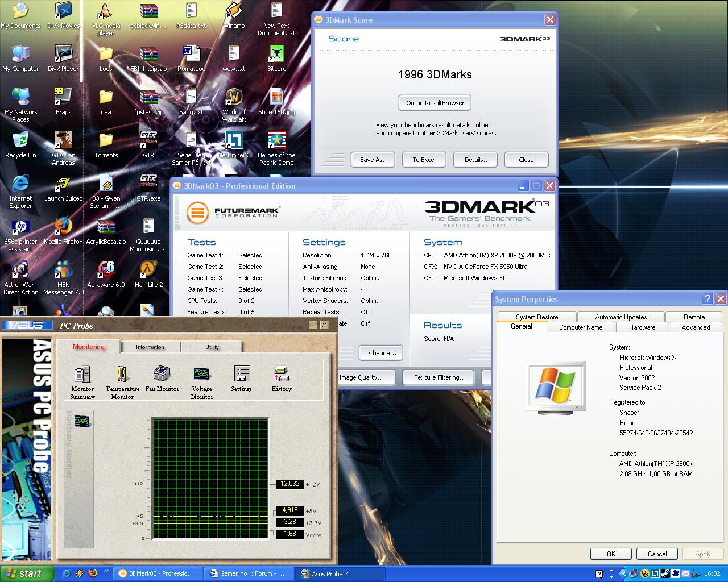The image size is (728, 582).
Task: Click the Details... button in 3DMark Score
Action: click(x=477, y=160)
